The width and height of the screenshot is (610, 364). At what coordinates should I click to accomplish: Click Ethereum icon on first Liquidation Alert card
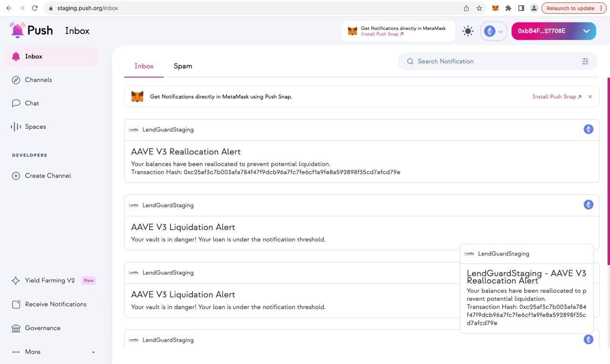click(x=589, y=205)
